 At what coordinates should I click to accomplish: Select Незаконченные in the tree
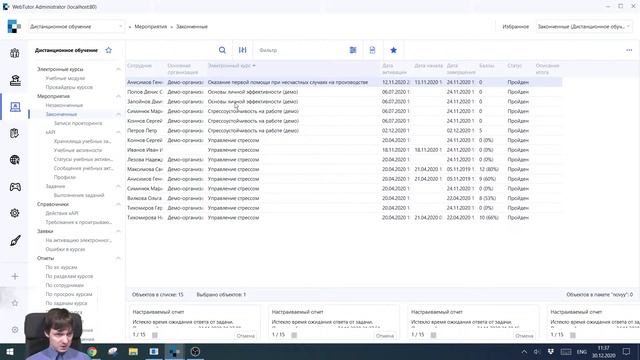(64, 105)
